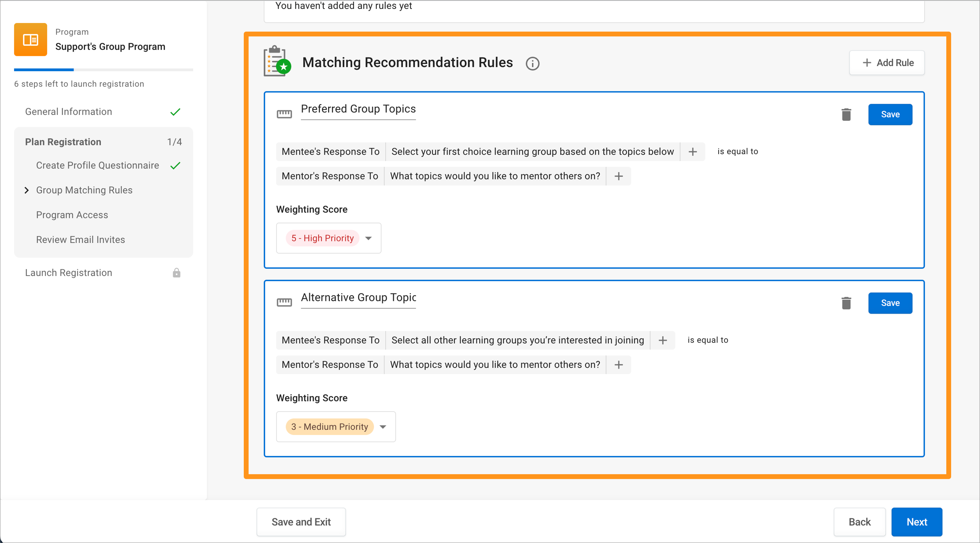
Task: Click Mentee's Response To in Preferred Group Topics
Action: click(x=331, y=152)
